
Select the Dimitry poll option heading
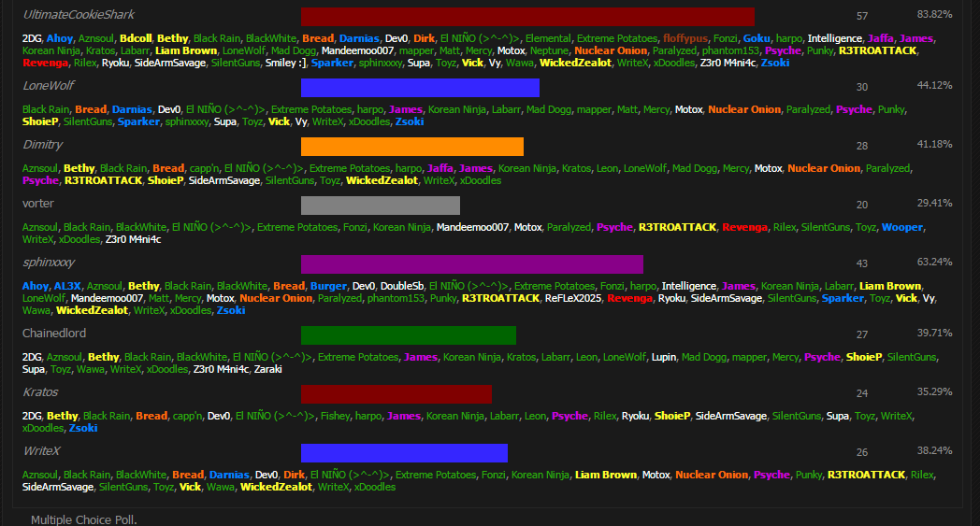[x=42, y=144]
